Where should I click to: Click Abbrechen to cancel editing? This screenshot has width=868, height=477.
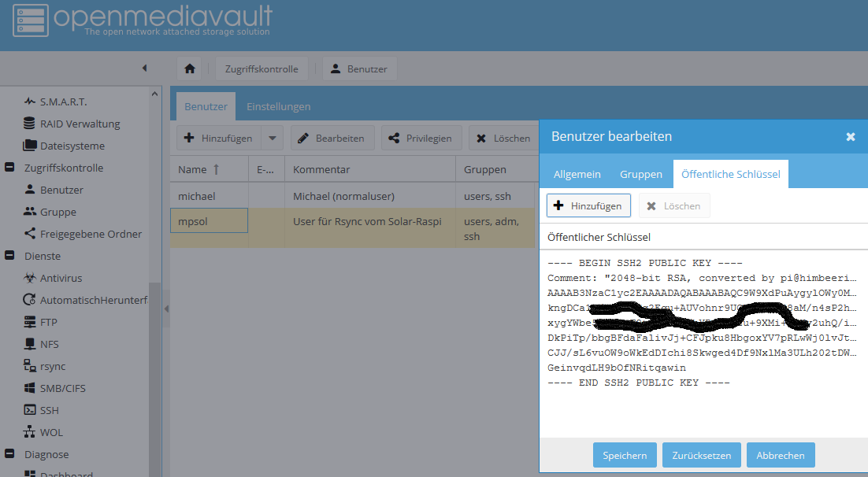click(781, 455)
